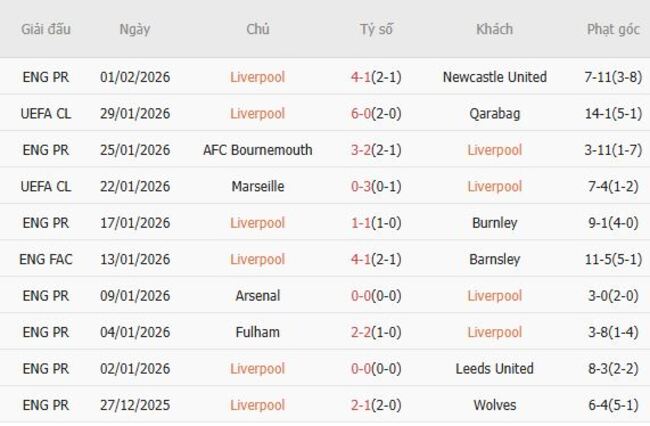Open the 0-3 score for Marseille match
Viewport: 650px width, 426px height.
376,187
